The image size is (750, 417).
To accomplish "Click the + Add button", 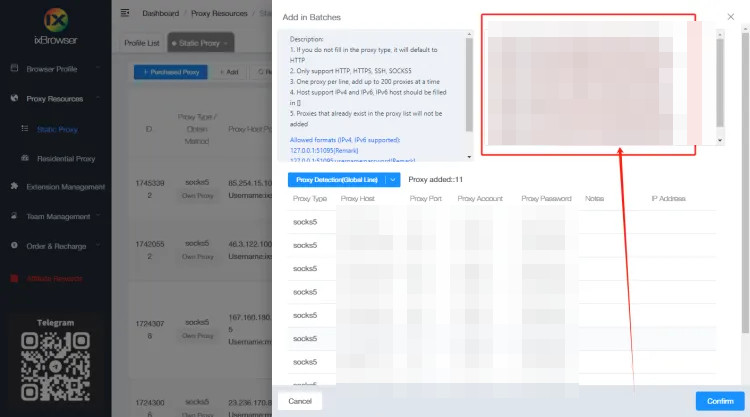I will point(229,72).
